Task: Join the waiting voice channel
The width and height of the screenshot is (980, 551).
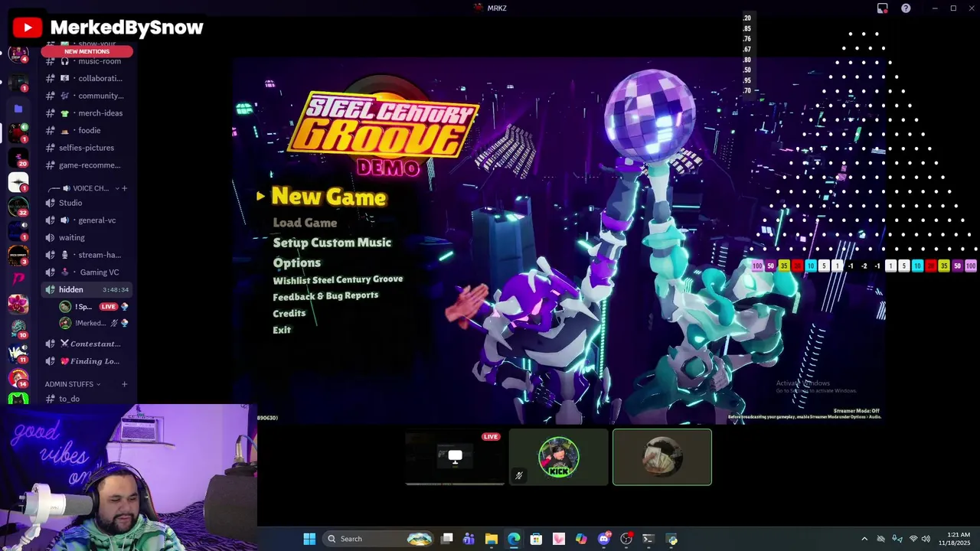Action: click(x=87, y=237)
